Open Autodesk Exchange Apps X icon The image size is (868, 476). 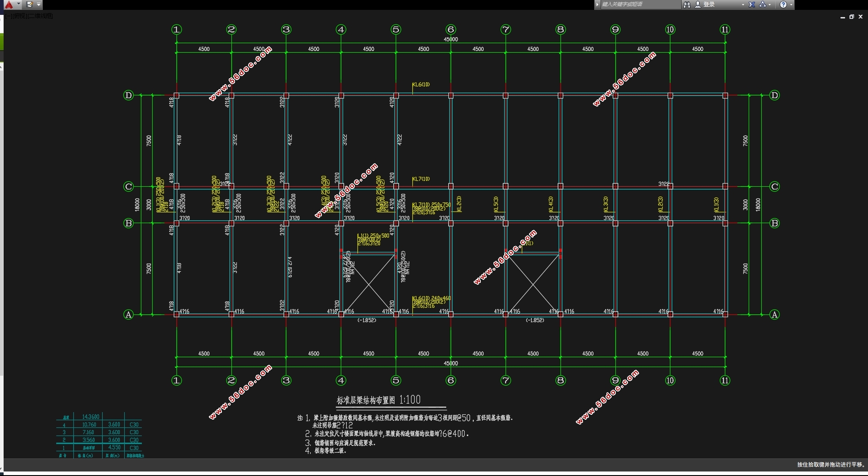click(x=752, y=4)
